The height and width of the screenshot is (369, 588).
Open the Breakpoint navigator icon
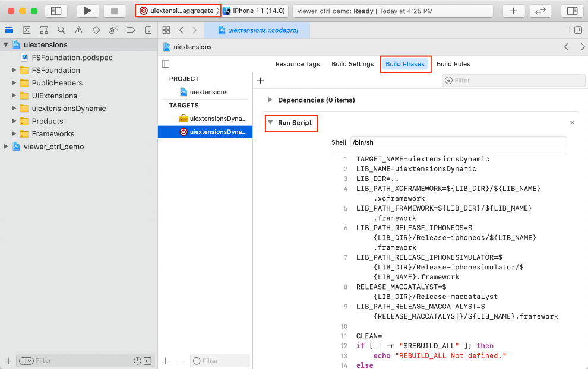(x=131, y=30)
